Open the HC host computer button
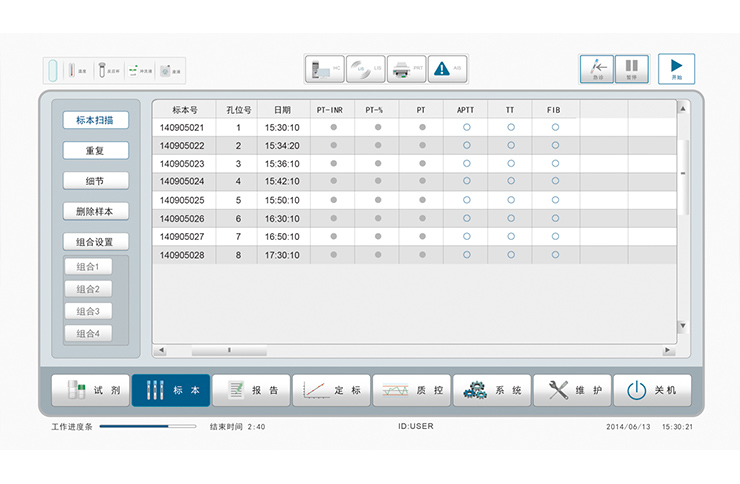This screenshot has height=484, width=740. (325, 69)
